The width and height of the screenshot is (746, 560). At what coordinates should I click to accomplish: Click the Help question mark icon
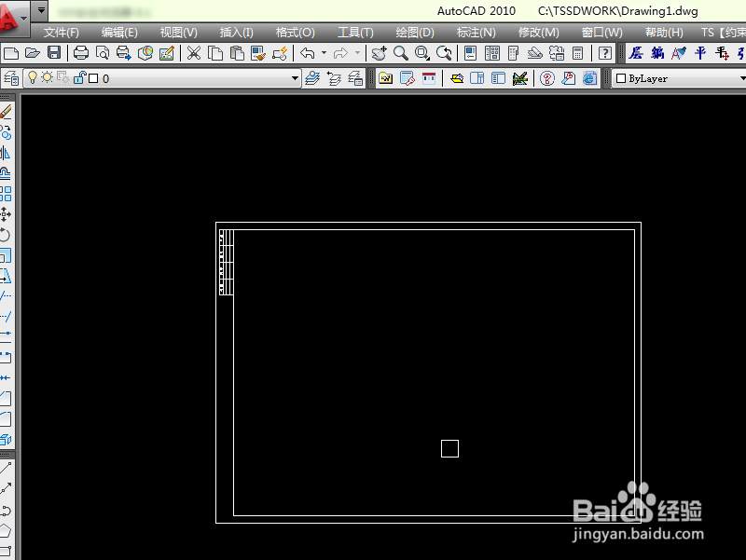tap(604, 53)
